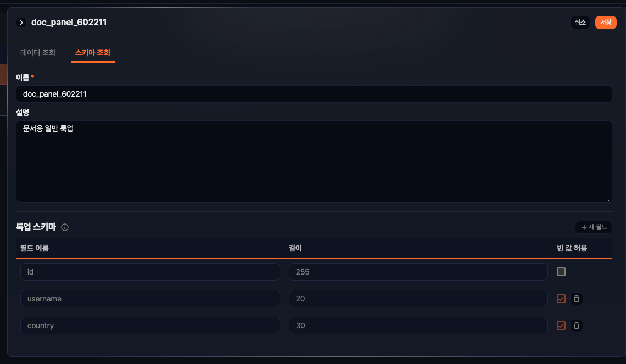The height and width of the screenshot is (364, 626).
Task: Click the id field name input
Action: [150, 272]
